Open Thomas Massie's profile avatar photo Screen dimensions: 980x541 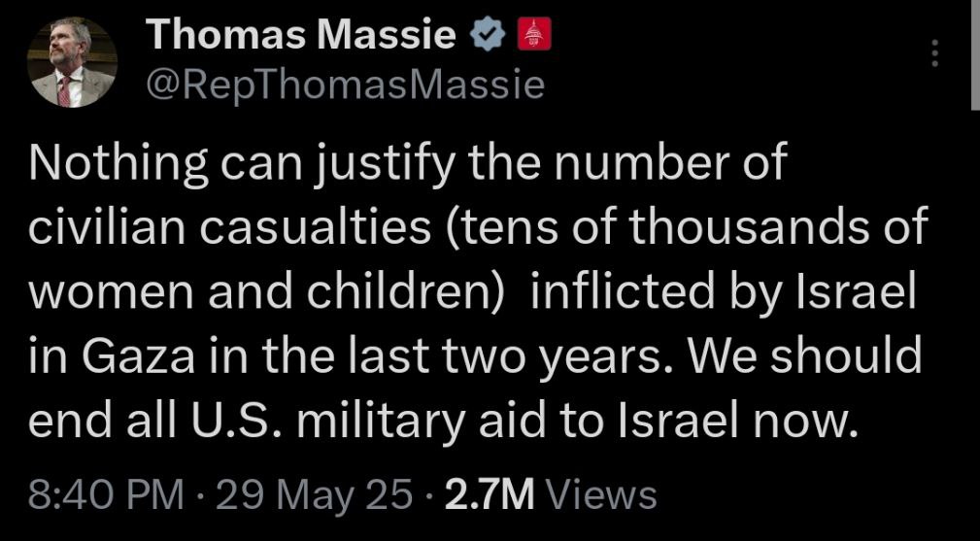(72, 62)
